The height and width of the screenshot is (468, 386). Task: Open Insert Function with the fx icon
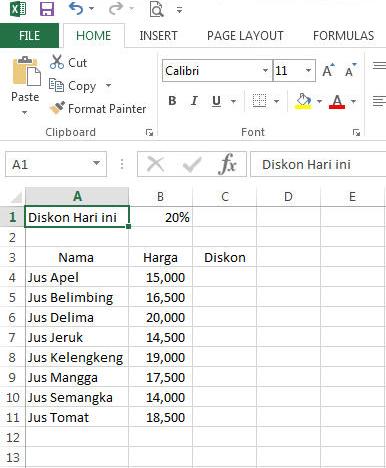point(228,164)
